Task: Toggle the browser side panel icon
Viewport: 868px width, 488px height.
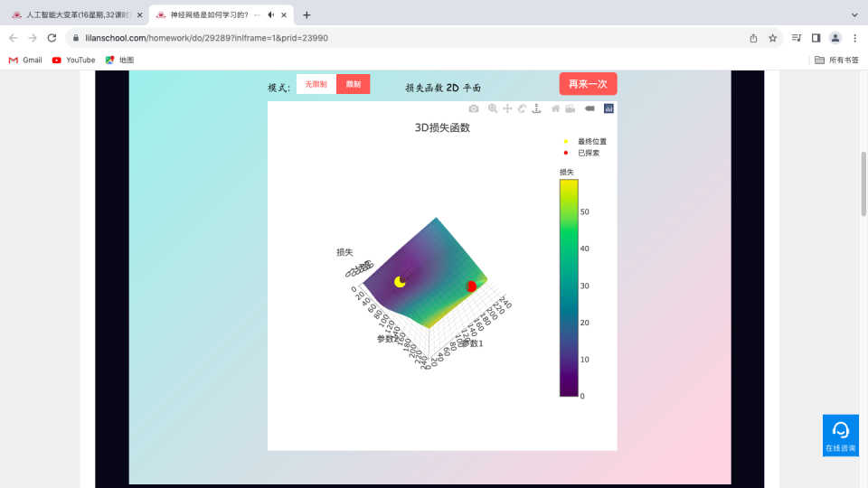Action: tap(816, 38)
